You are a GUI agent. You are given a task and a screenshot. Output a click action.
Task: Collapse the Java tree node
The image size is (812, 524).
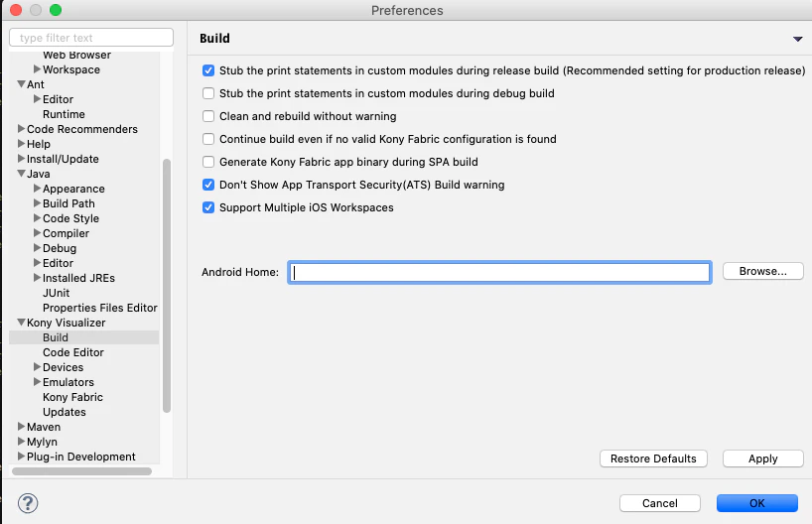(21, 173)
